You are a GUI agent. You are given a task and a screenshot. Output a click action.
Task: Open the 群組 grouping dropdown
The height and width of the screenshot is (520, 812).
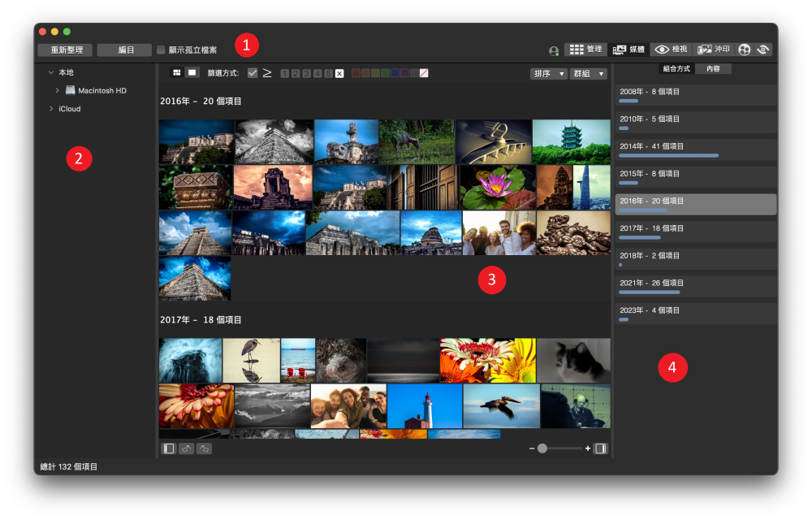(589, 73)
